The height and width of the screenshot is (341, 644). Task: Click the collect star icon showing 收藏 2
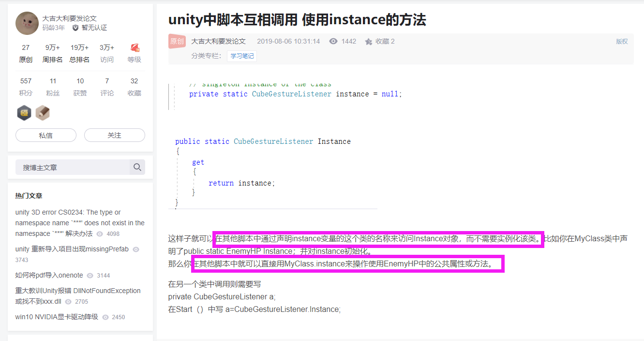point(368,41)
